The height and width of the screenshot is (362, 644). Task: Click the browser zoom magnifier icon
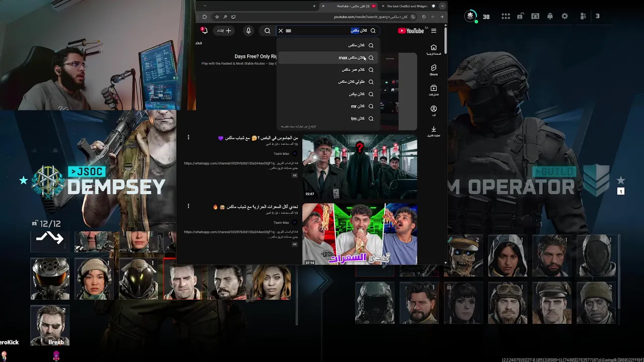tap(225, 17)
